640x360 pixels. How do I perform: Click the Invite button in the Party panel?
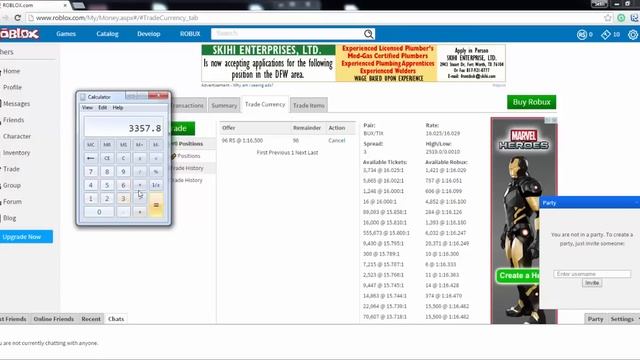pos(592,283)
